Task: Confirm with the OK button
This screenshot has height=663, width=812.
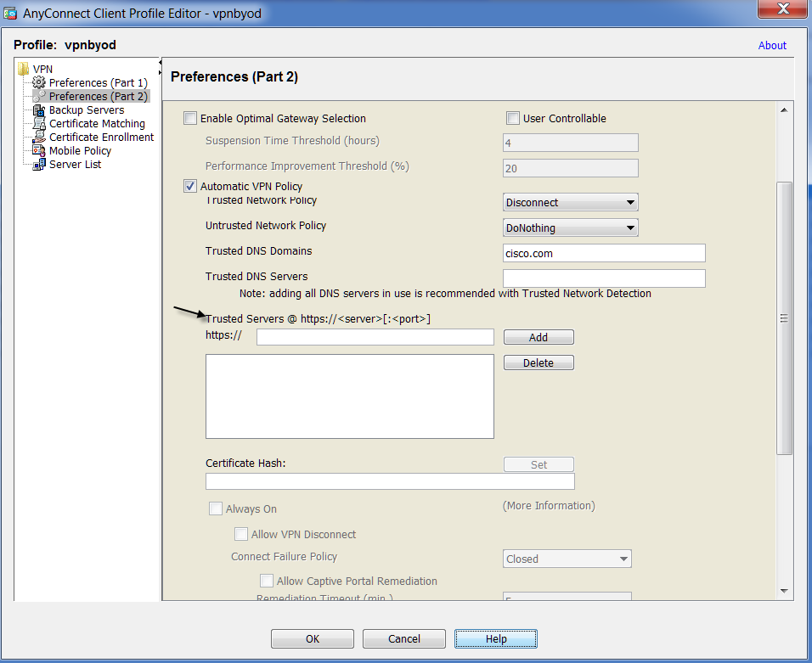Action: [x=313, y=638]
